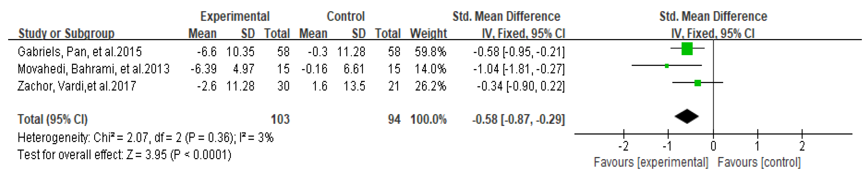Click the large green square for Gabriels 2015
Screen dimensions: 868x177
click(x=687, y=49)
